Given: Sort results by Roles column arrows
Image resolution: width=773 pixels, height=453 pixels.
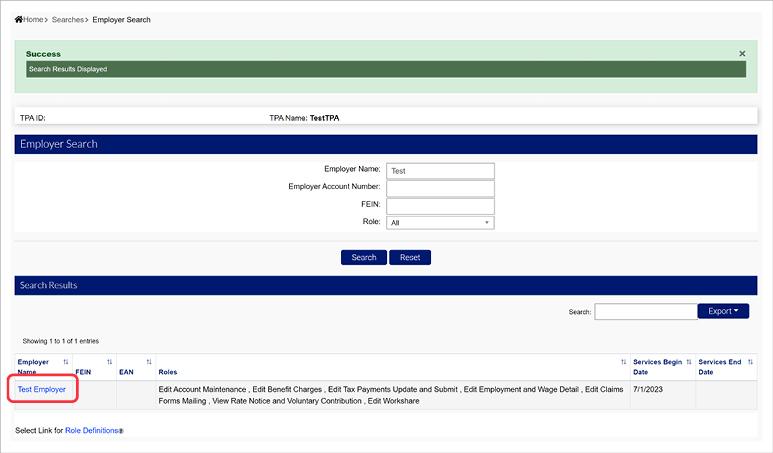Looking at the screenshot, I should pyautogui.click(x=623, y=362).
